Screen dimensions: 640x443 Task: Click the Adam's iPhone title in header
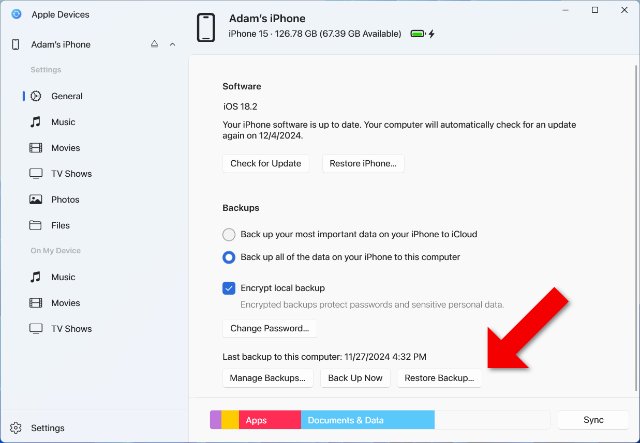point(267,18)
